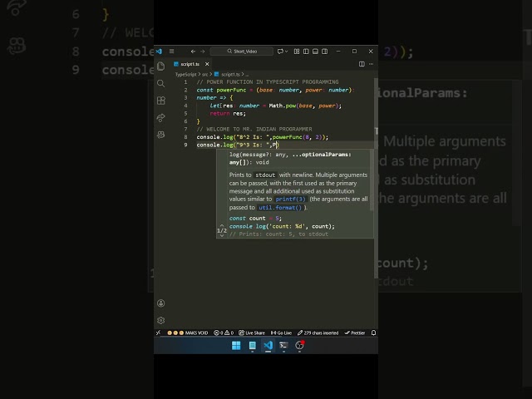Click the remote window indicator in status bar

coord(158,332)
